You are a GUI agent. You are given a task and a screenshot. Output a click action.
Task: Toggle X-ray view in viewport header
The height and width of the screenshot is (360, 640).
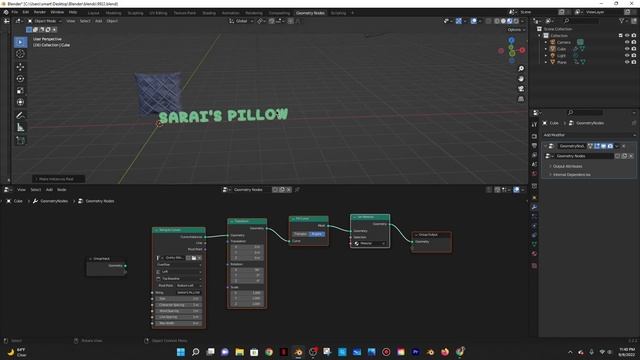[489, 21]
